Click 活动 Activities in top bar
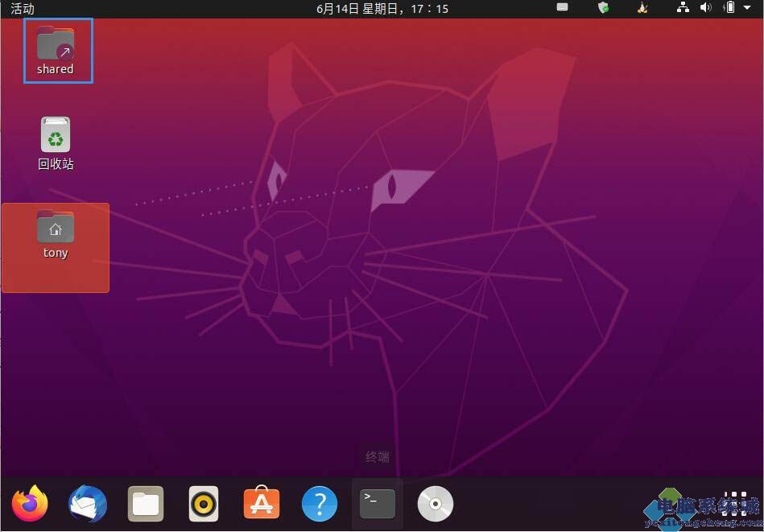Image resolution: width=764 pixels, height=532 pixels. click(23, 9)
